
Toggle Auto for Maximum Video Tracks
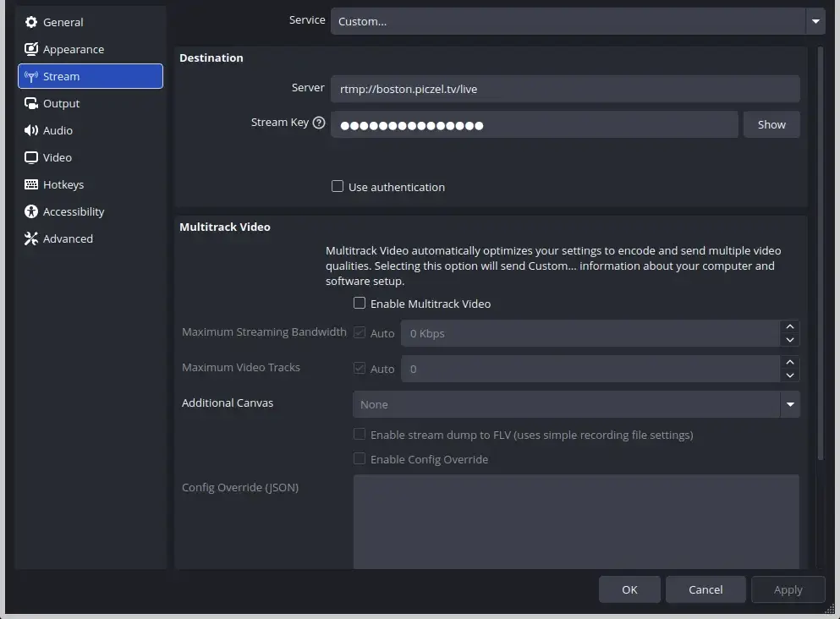click(360, 369)
